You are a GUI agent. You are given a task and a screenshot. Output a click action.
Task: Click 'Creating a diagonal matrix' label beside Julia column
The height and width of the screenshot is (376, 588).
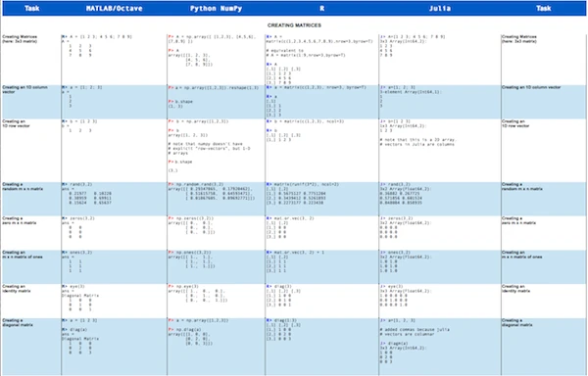[x=516, y=322]
